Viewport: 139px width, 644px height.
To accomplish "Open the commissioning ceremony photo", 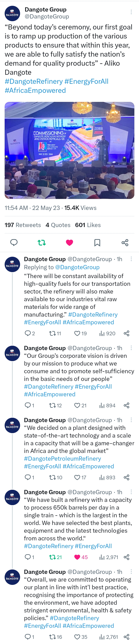I will point(69,150).
